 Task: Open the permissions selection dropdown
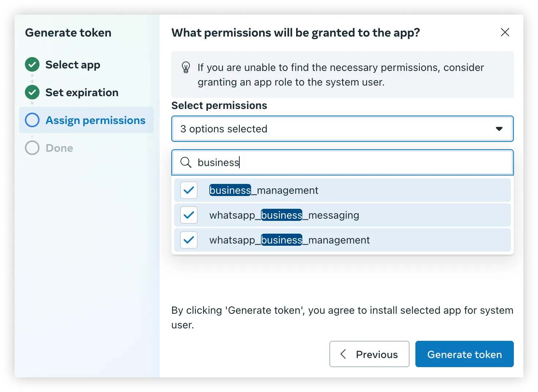pos(342,129)
